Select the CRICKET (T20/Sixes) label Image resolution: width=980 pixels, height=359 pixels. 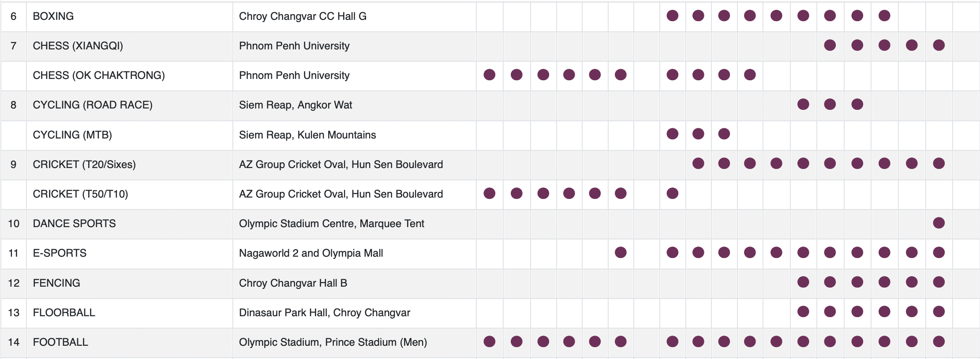click(x=84, y=165)
